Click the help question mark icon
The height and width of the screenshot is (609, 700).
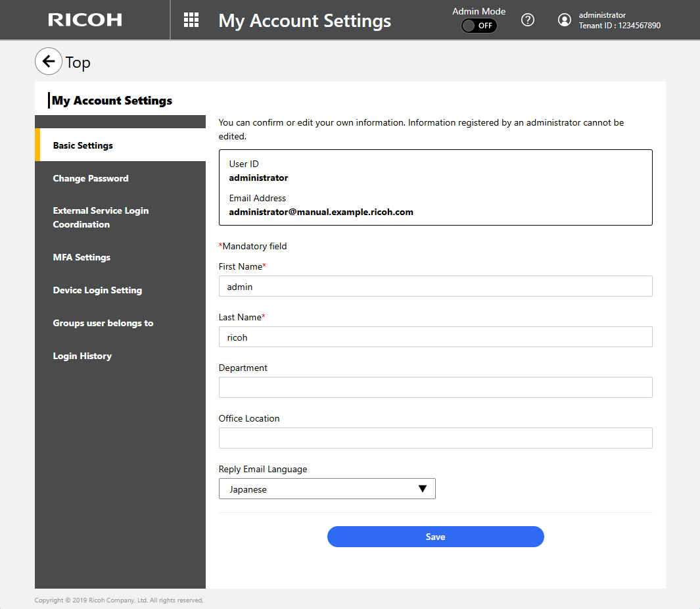(527, 20)
